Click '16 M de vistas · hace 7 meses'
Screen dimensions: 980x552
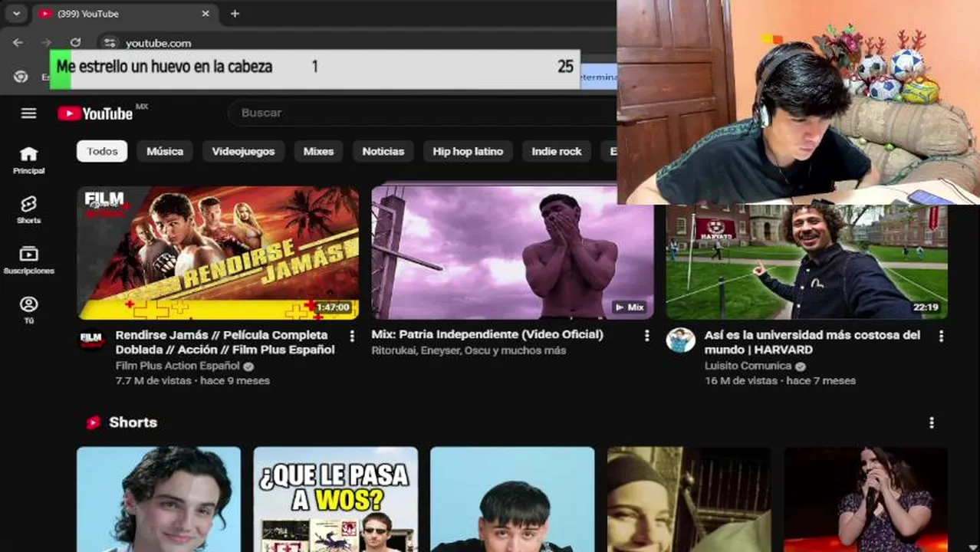point(780,380)
